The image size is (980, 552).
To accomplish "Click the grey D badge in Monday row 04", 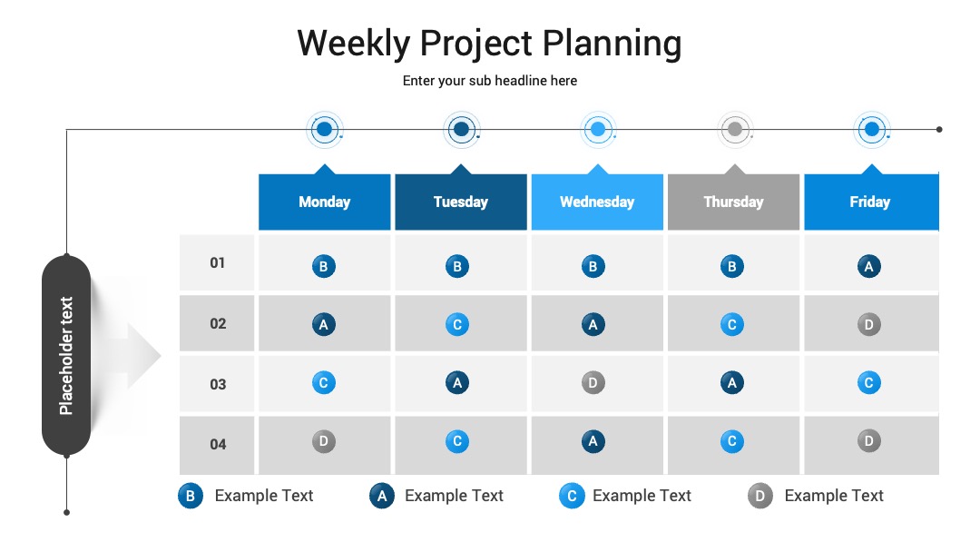I will coord(324,441).
